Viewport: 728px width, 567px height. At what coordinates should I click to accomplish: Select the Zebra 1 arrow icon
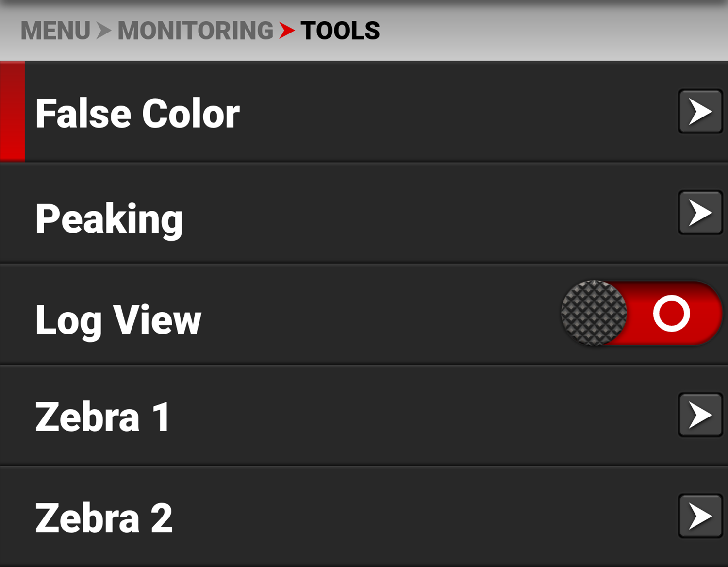(700, 415)
